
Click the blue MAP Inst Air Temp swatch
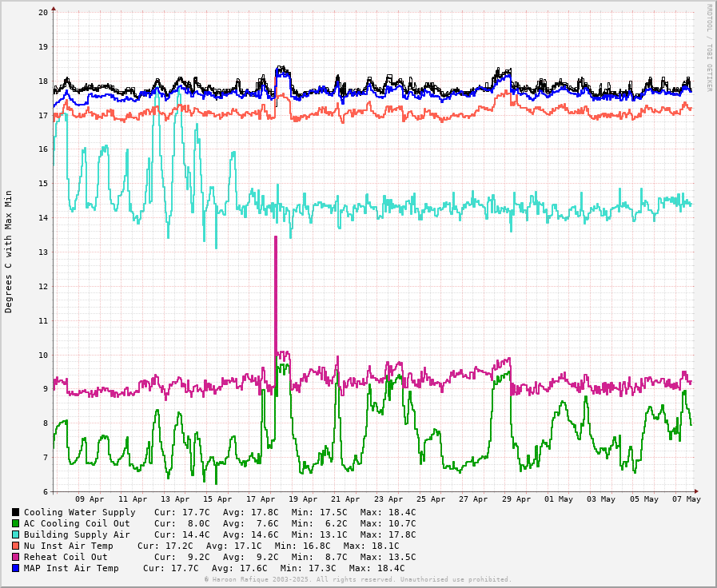tap(15, 568)
